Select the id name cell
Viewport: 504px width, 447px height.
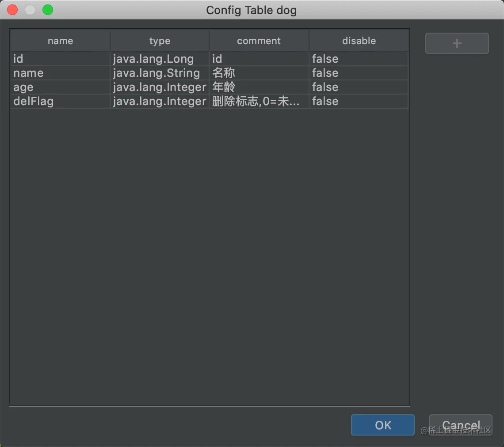(60, 59)
